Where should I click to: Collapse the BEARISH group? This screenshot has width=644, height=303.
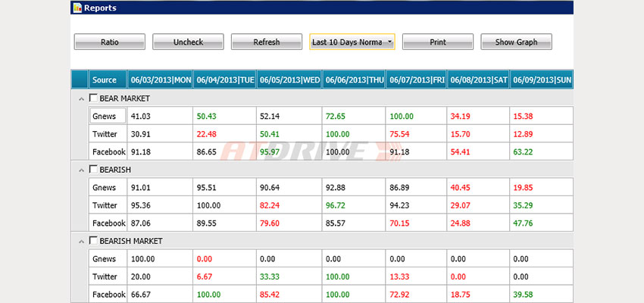click(x=80, y=170)
